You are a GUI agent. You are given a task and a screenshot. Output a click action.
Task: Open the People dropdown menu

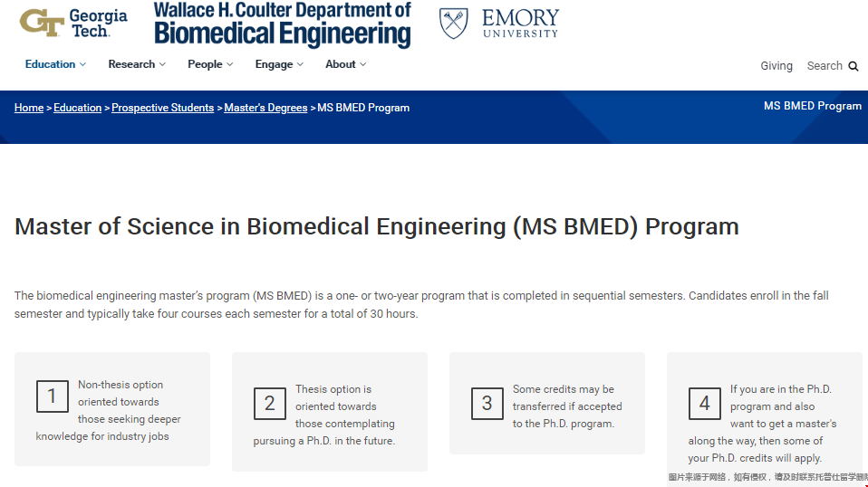(x=210, y=64)
